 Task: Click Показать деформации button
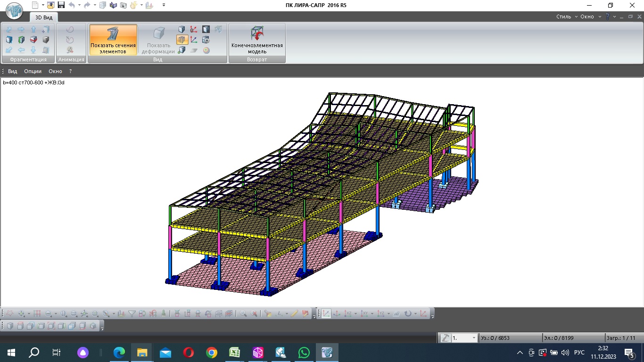158,40
